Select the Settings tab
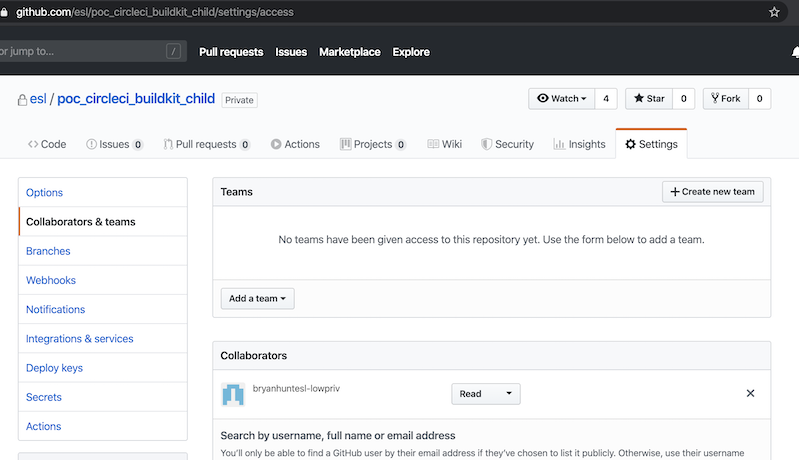 click(651, 144)
